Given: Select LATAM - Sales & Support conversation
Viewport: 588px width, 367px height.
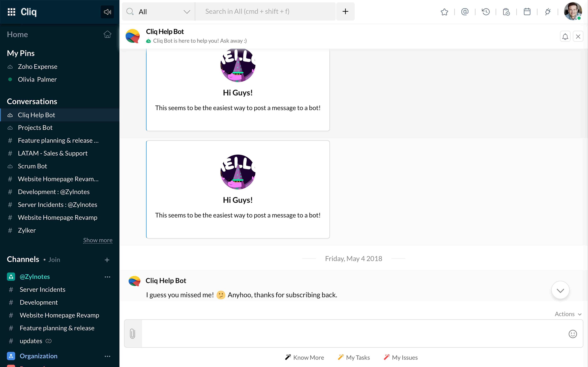Looking at the screenshot, I should pos(53,153).
